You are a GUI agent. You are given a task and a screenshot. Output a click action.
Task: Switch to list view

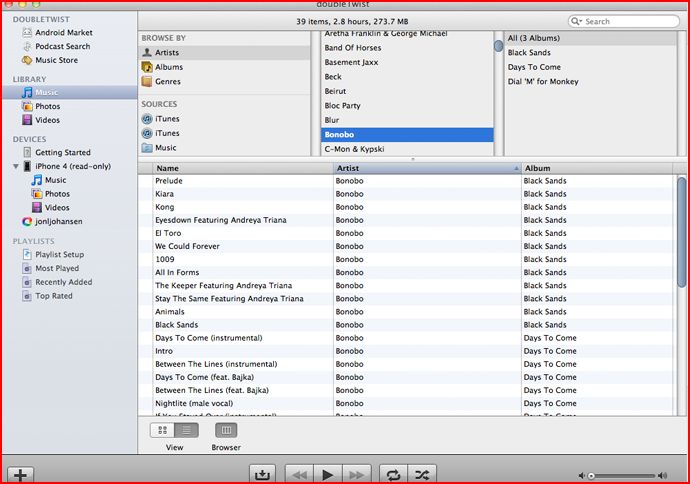click(187, 430)
